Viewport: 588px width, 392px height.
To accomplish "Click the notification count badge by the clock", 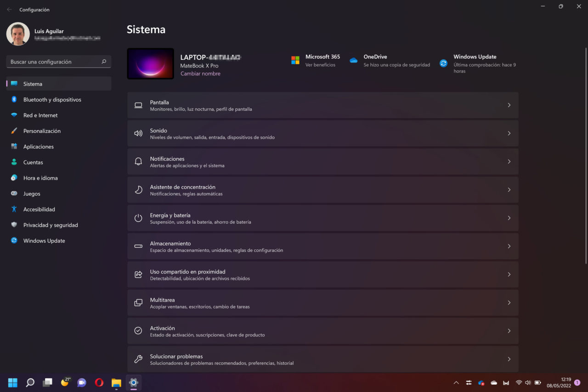I will (x=577, y=382).
